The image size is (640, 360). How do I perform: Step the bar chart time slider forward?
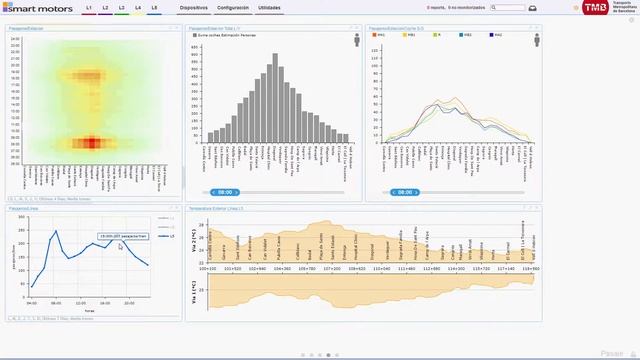(236, 192)
